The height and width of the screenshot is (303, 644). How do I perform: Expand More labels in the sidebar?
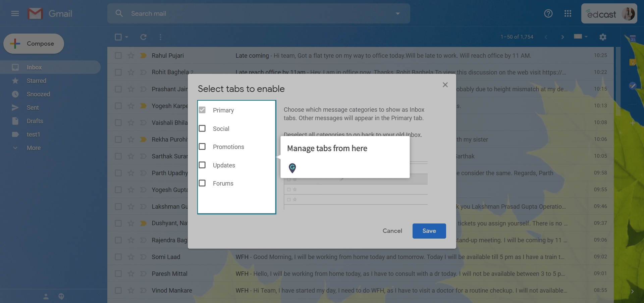point(34,148)
